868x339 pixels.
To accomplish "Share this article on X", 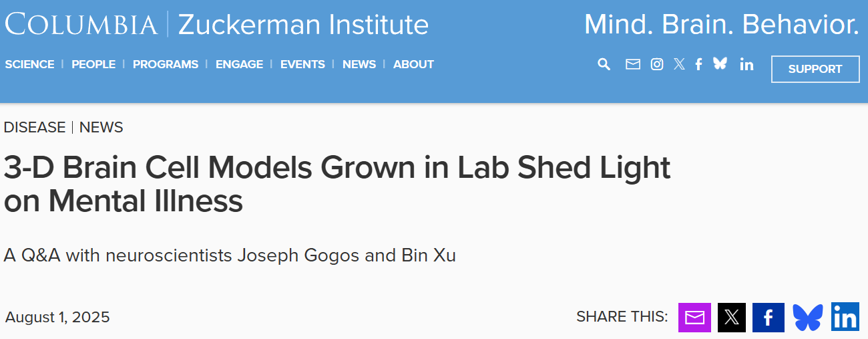I will pyautogui.click(x=732, y=318).
